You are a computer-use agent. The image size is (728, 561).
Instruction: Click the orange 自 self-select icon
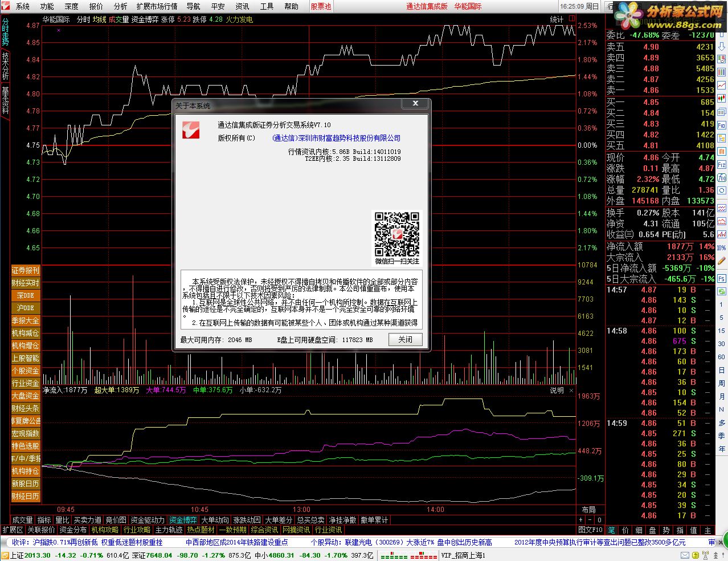coord(721,152)
